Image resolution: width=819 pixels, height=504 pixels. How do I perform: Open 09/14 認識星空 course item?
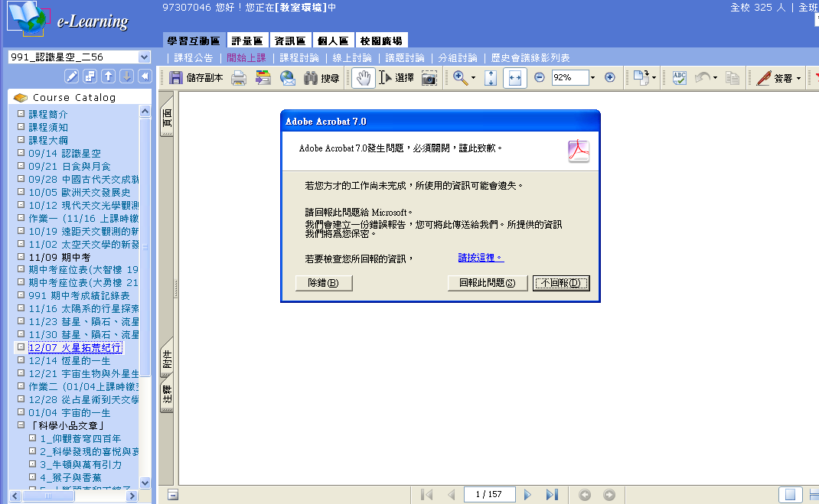tap(64, 154)
